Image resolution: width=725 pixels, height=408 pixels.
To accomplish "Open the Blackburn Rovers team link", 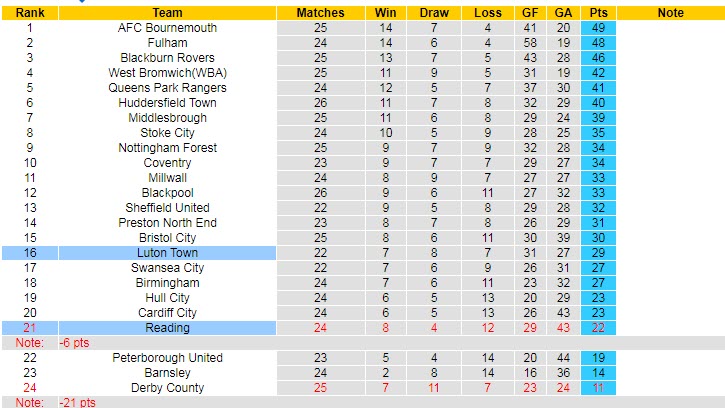I will click(x=167, y=58).
